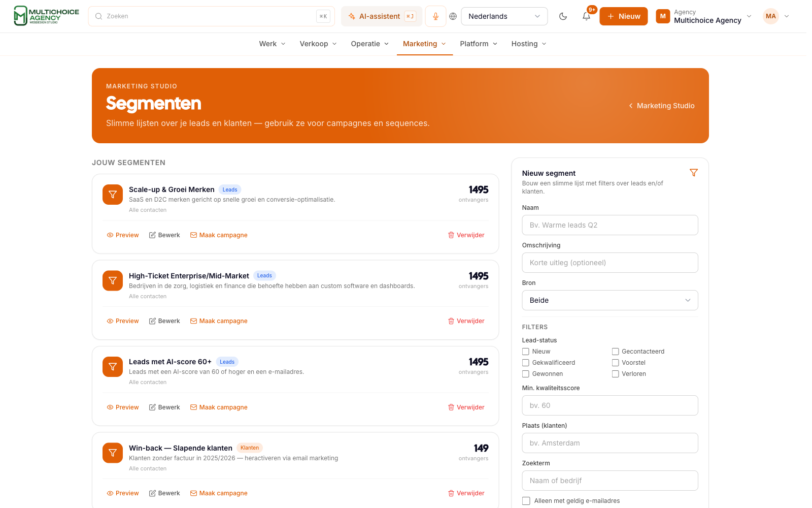812x508 pixels.
Task: Click funnel icon of Scale-up & Groei Merken
Action: [113, 195]
